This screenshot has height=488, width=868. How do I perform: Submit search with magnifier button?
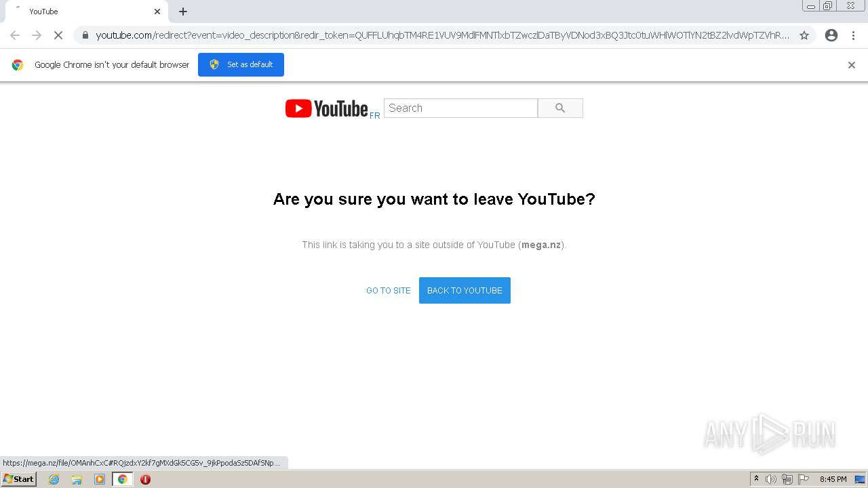[560, 108]
